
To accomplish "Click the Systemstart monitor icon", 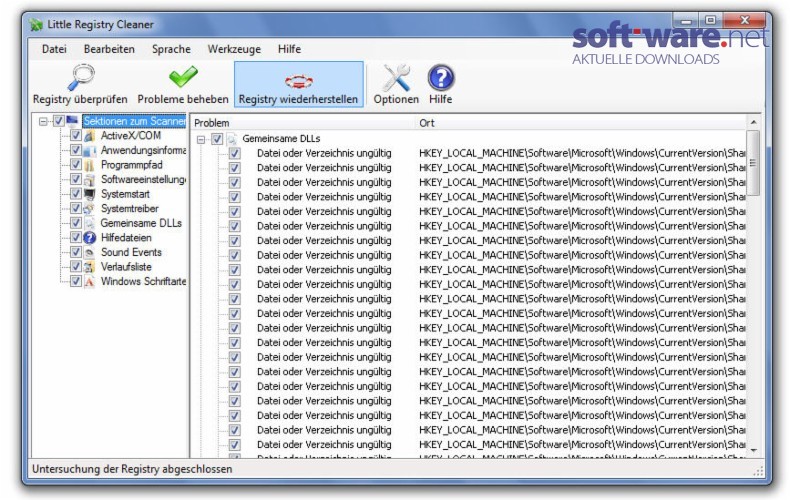I will pyautogui.click(x=90, y=194).
